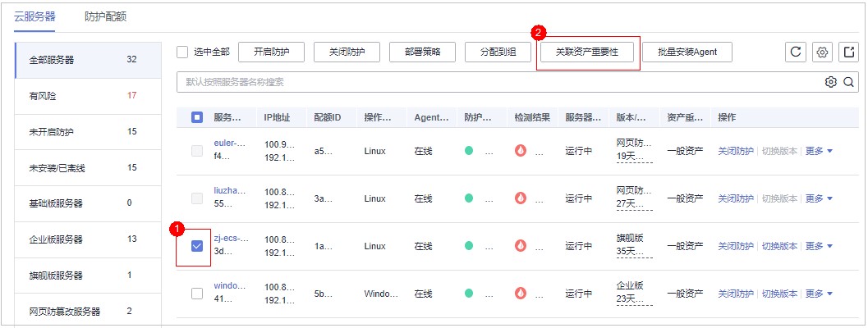Uncheck the zj-ecs server row checkbox
The height and width of the screenshot is (328, 868).
click(197, 246)
